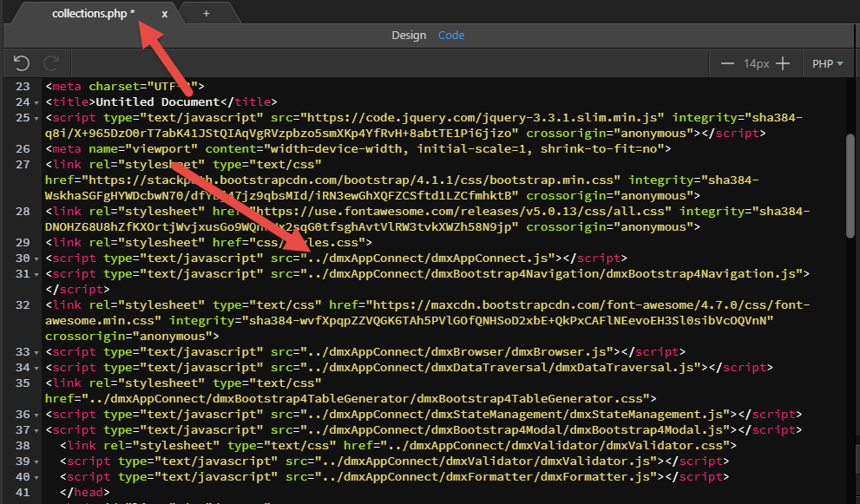This screenshot has height=504, width=860.
Task: Collapse the fold arrow on line 40
Action: tap(36, 478)
